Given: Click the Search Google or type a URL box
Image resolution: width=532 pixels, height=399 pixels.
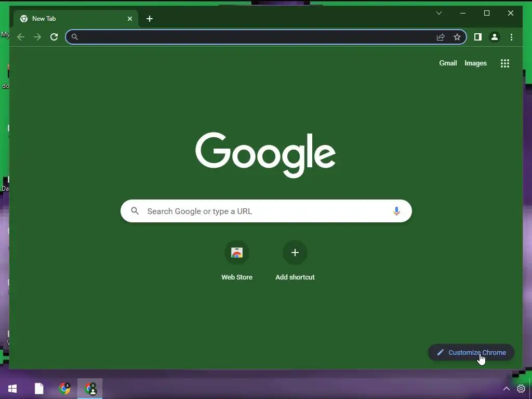Looking at the screenshot, I should click(266, 211).
